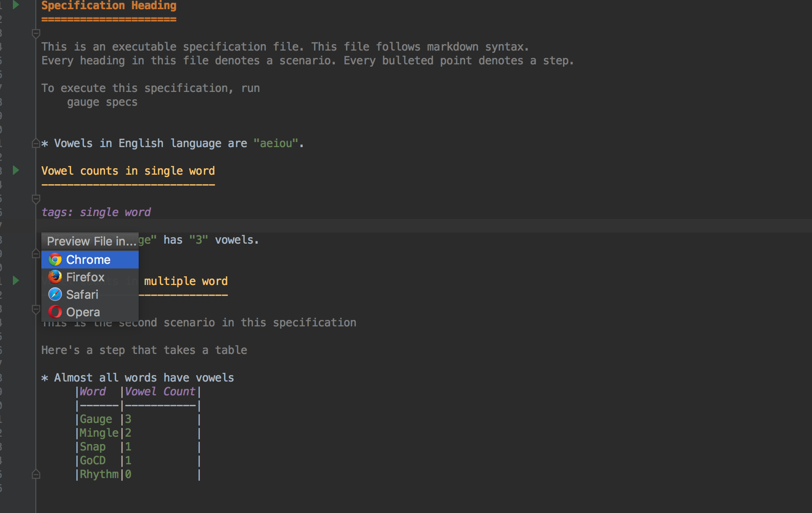Click the 'multiple word' heading text
Image resolution: width=812 pixels, height=513 pixels.
(186, 281)
